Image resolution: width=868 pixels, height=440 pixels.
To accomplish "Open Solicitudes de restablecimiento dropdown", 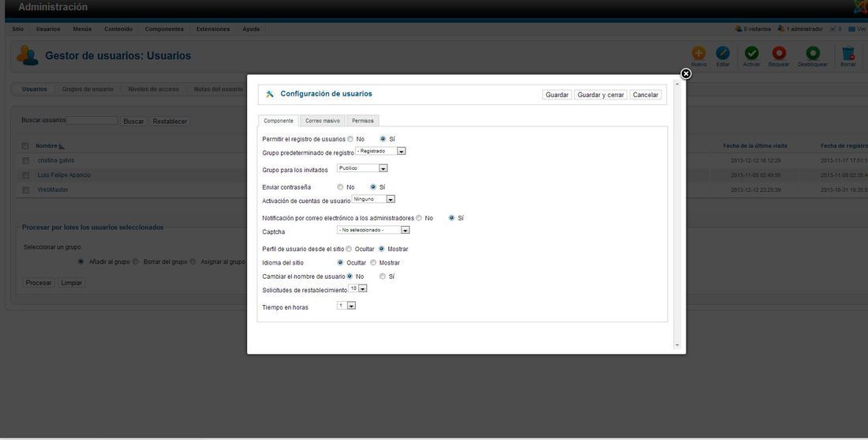I will 358,288.
